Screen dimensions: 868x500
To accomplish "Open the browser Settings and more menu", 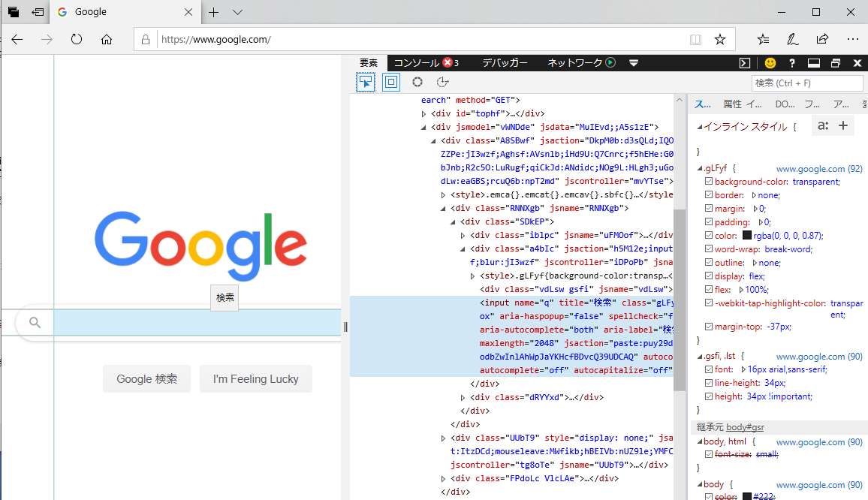I will tap(852, 39).
